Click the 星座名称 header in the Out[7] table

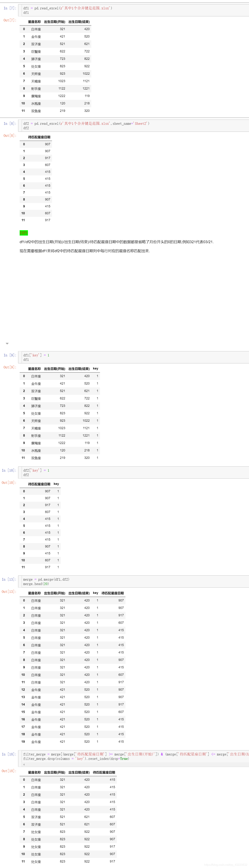point(34,22)
